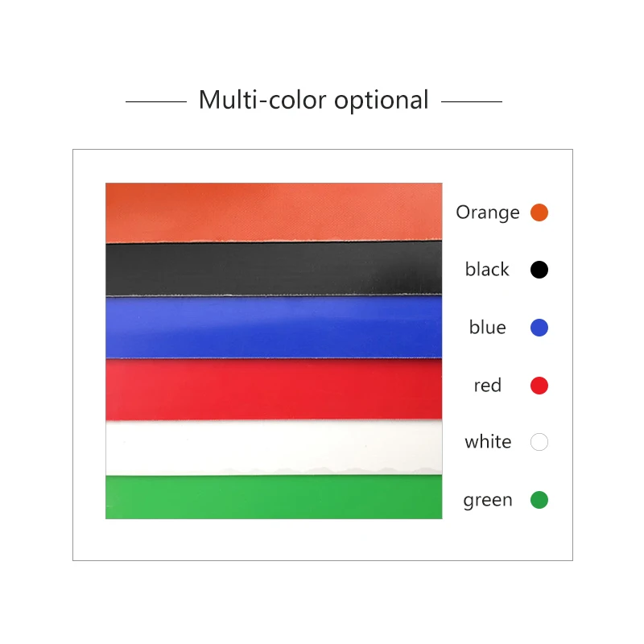
Task: Select the "white" text label
Action: click(x=487, y=442)
